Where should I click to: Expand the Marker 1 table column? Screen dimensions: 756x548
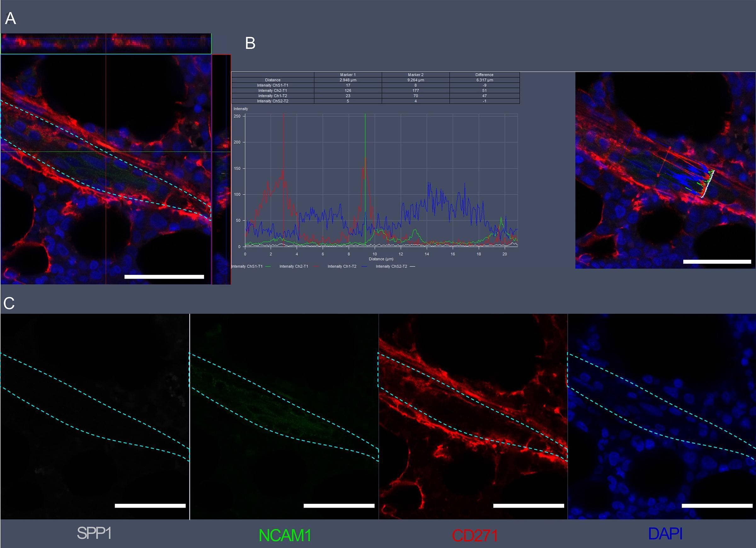(x=347, y=75)
